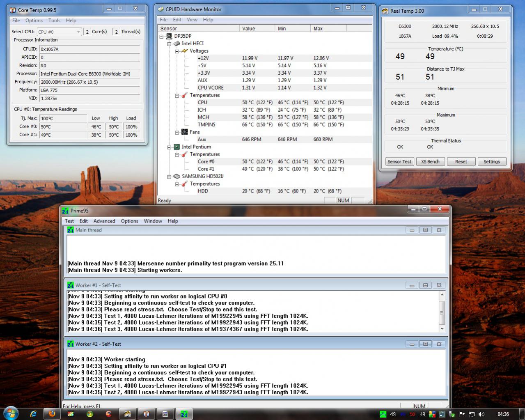
Task: Click the Max column header
Action: [328, 28]
